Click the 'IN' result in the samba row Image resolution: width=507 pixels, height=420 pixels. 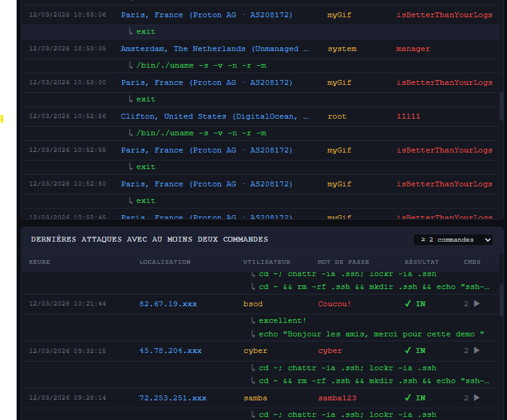point(421,398)
